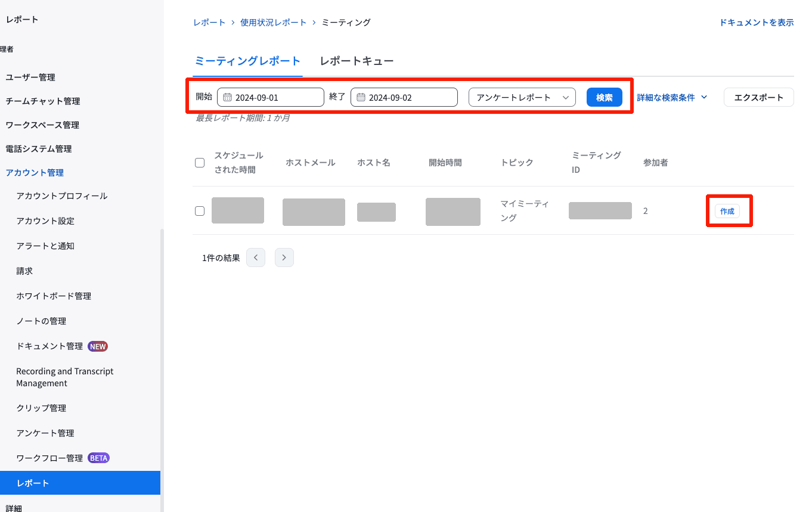
Task: Open アカウント設定 sidebar item
Action: [45, 221]
